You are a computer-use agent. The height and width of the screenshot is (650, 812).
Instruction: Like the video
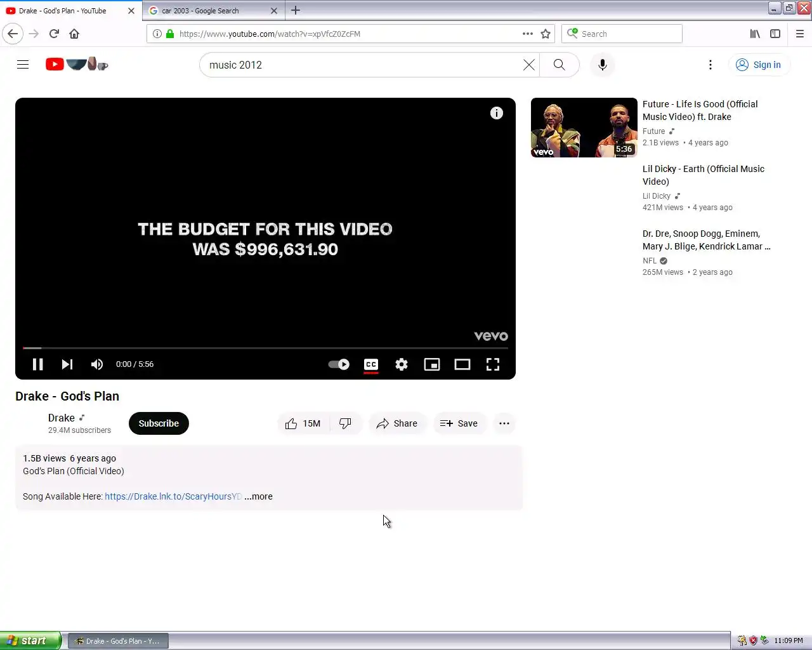pyautogui.click(x=303, y=423)
